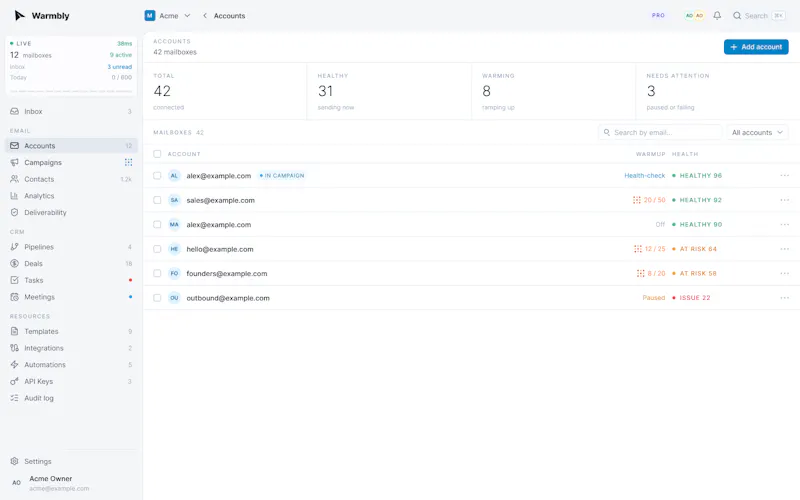Go to Campaigns in sidebar
Screen dimensions: 800x500
click(x=71, y=162)
